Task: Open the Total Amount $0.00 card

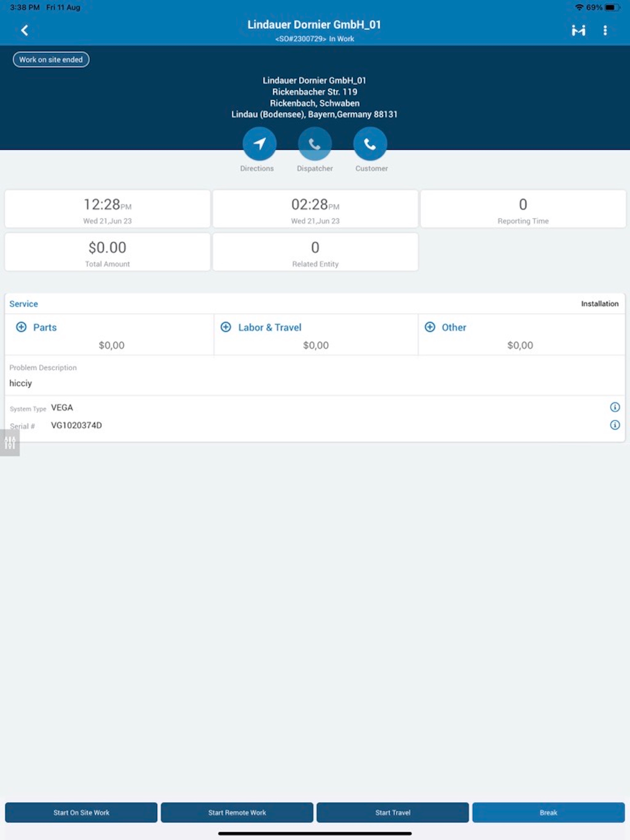Action: [x=107, y=252]
